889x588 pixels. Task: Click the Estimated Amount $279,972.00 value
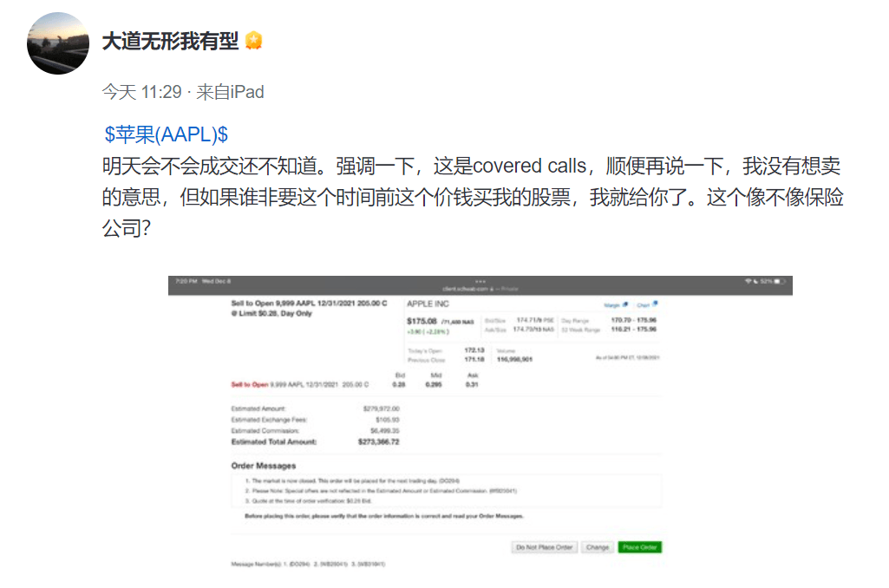point(381,408)
